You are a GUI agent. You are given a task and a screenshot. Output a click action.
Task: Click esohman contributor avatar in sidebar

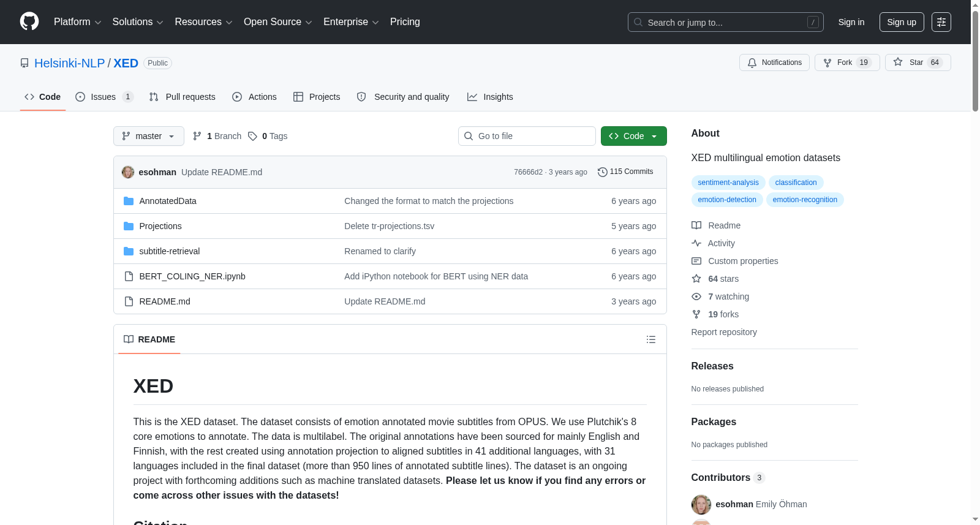coord(701,505)
